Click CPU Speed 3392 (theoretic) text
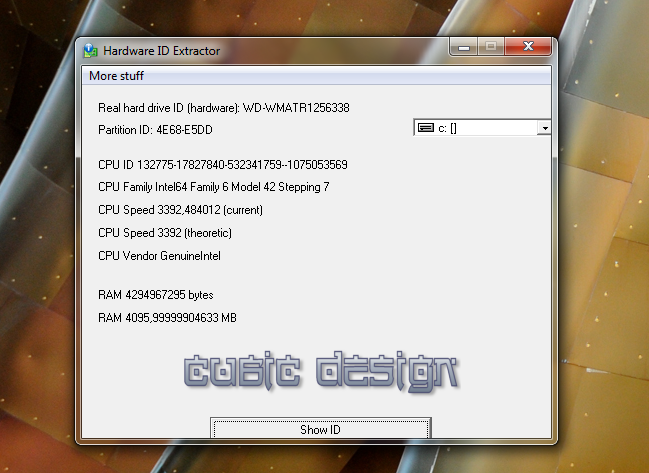 click(x=165, y=233)
